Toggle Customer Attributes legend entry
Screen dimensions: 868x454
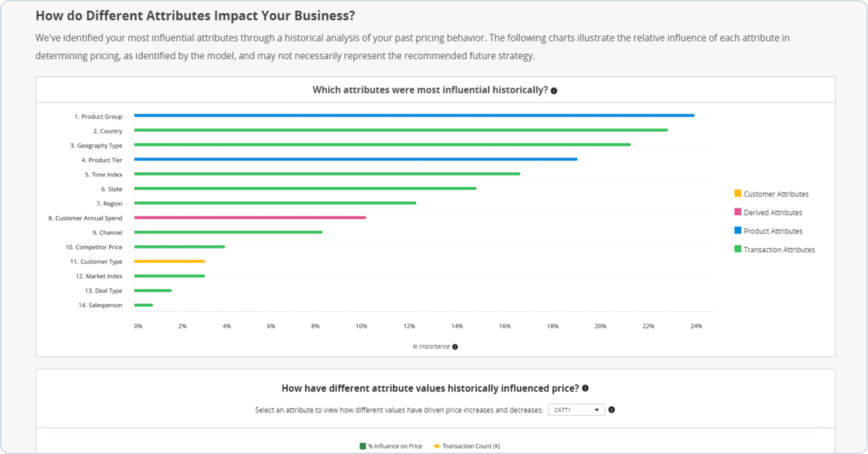tap(771, 194)
